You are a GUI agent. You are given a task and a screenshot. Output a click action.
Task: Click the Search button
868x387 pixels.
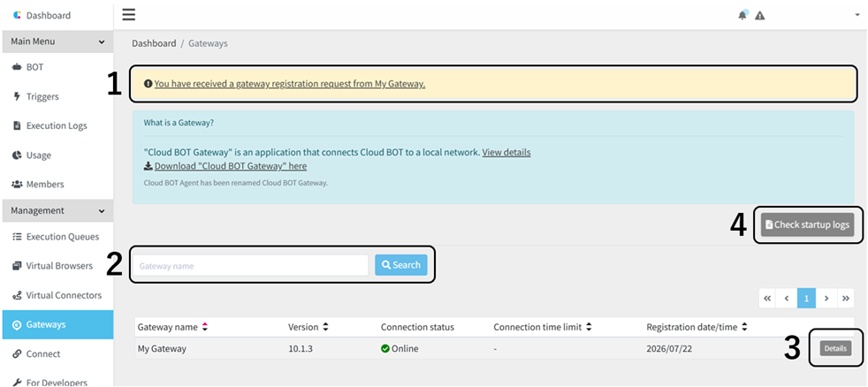click(x=401, y=265)
